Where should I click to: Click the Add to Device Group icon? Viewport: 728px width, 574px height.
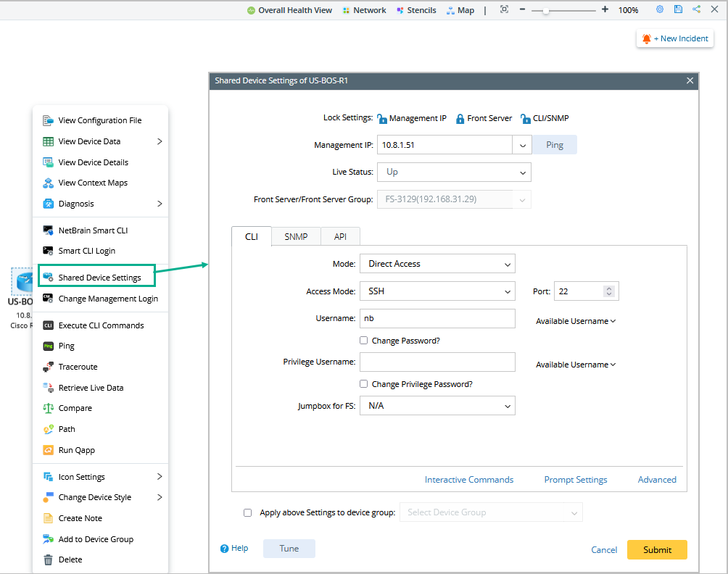point(49,539)
